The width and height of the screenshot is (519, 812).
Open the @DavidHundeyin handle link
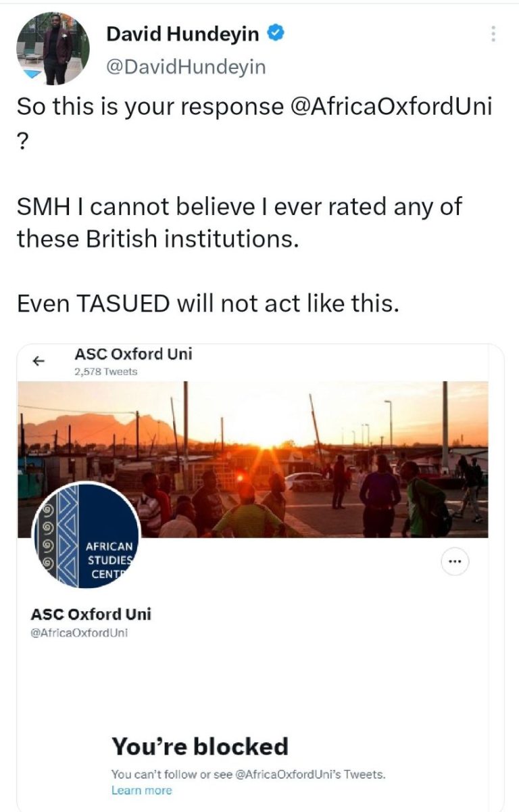(186, 66)
